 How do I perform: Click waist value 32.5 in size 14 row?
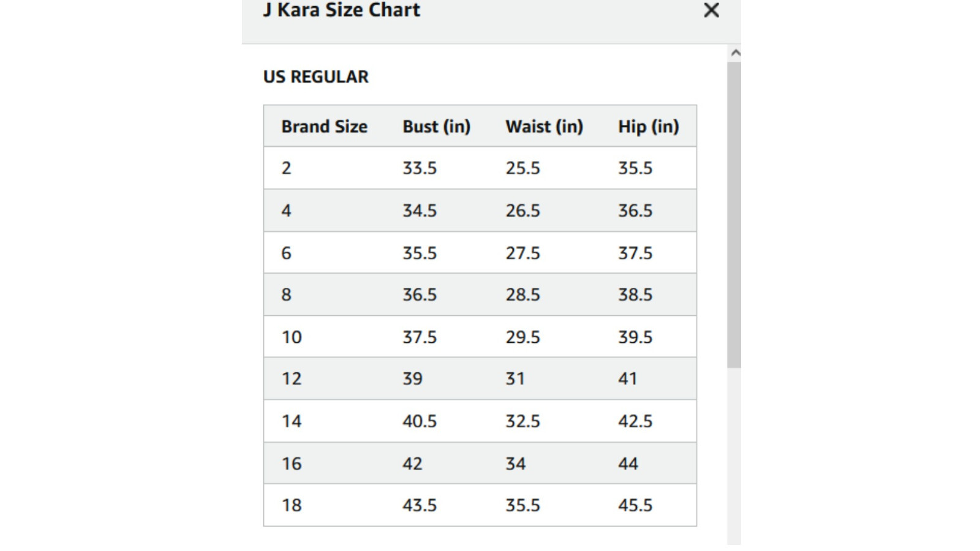pyautogui.click(x=522, y=421)
